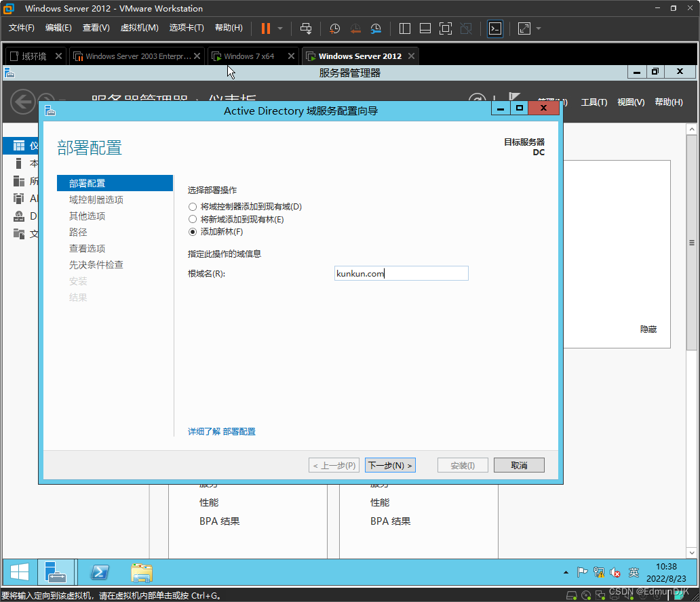Show hidden tray icons arrow

pyautogui.click(x=566, y=572)
